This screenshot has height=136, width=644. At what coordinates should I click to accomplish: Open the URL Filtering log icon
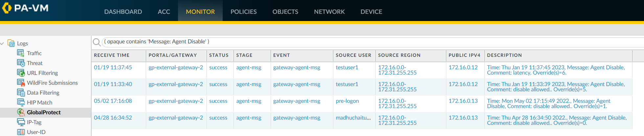tap(21, 73)
